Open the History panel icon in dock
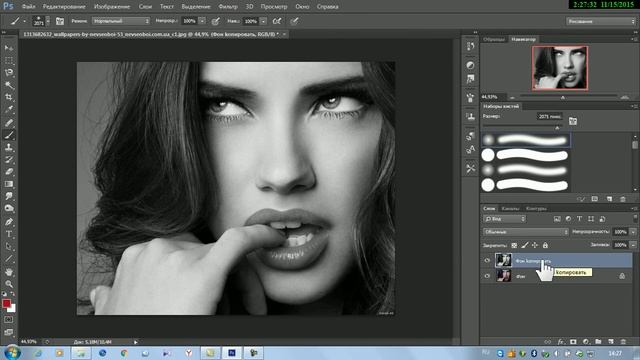The height and width of the screenshot is (360, 640). coord(470,46)
